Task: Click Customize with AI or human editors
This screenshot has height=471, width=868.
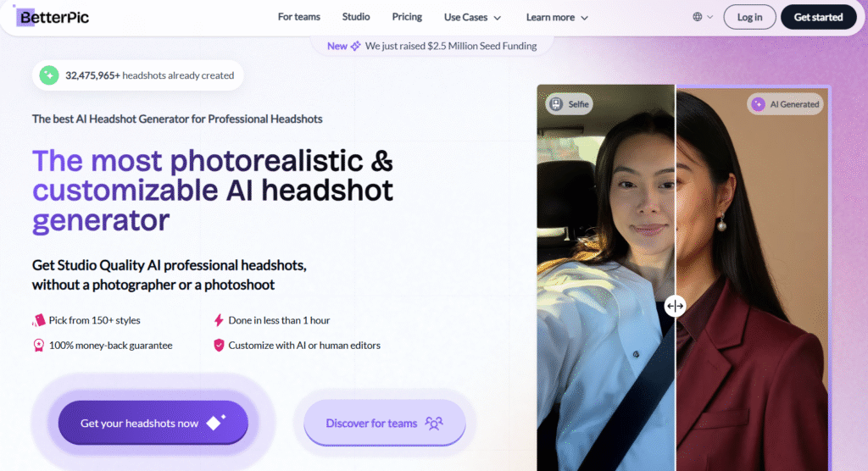Action: click(x=304, y=346)
